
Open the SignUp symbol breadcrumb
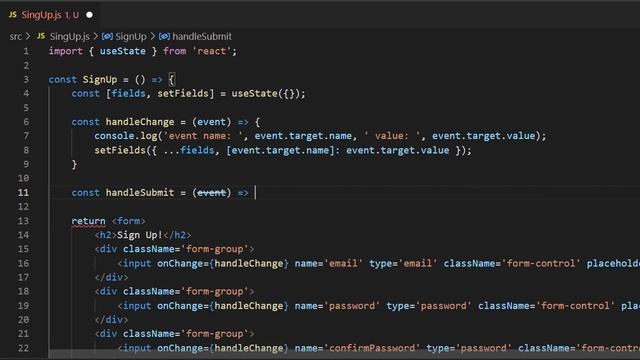click(x=131, y=36)
